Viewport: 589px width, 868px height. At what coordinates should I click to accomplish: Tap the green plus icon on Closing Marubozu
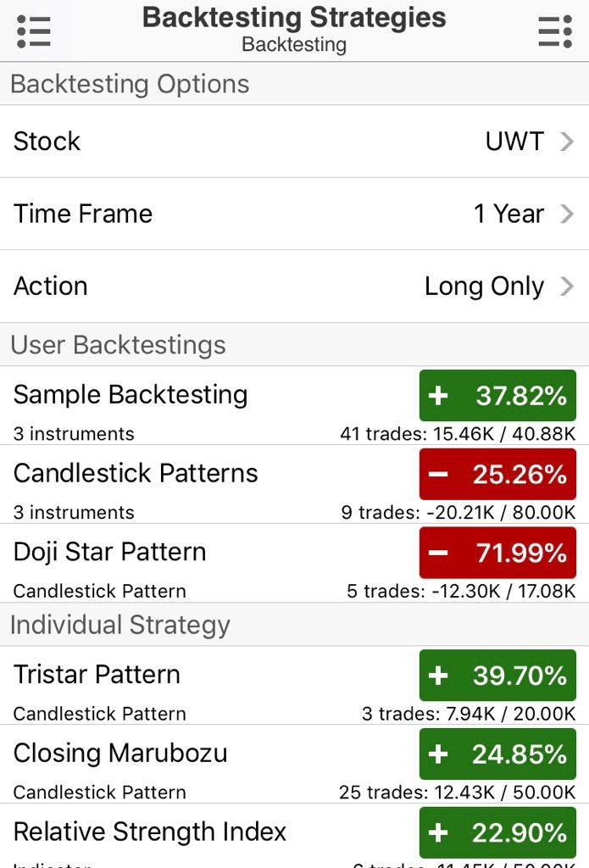click(438, 754)
